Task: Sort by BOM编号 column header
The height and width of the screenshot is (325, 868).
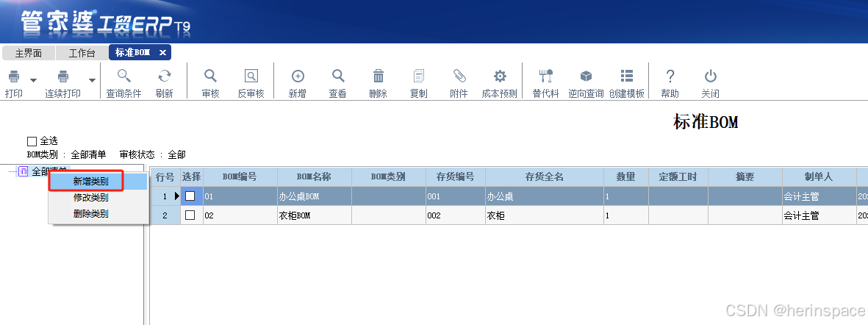Action: click(240, 177)
